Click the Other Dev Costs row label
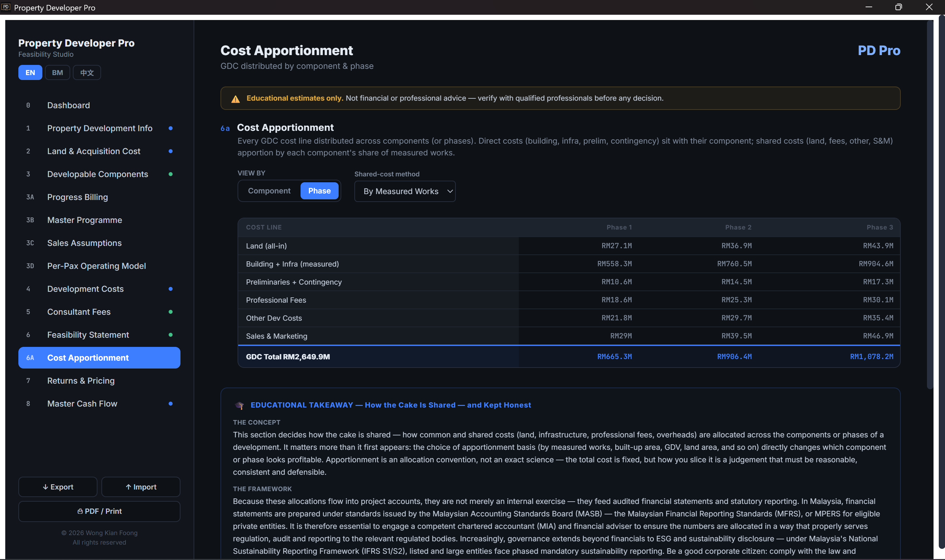This screenshot has height=560, width=945. pyautogui.click(x=274, y=318)
